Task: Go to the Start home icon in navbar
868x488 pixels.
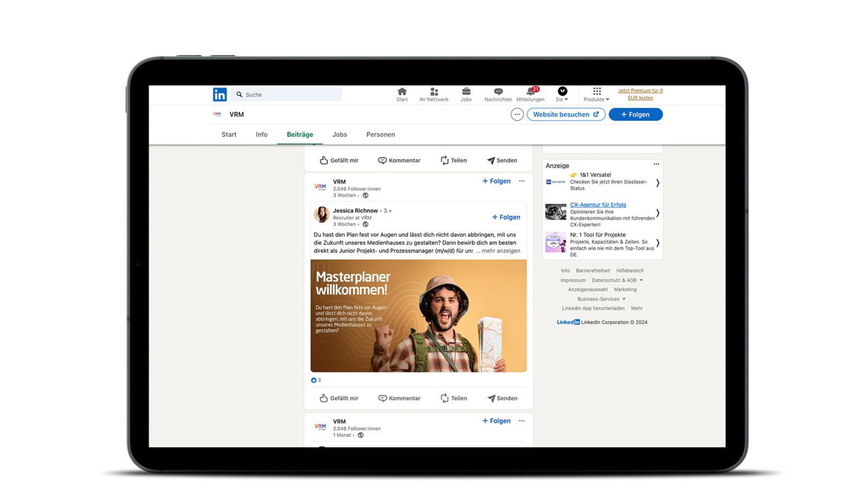Action: coord(402,94)
